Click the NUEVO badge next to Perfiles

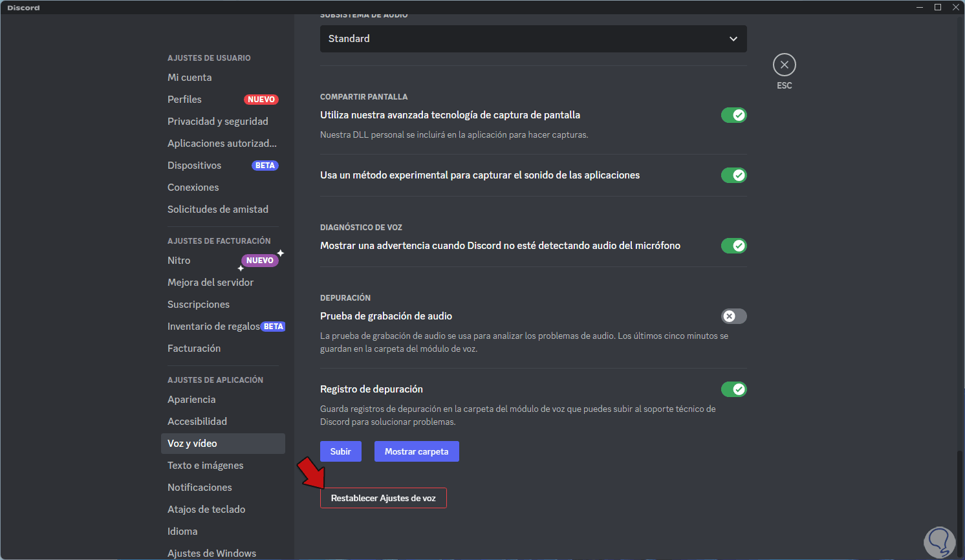tap(261, 100)
